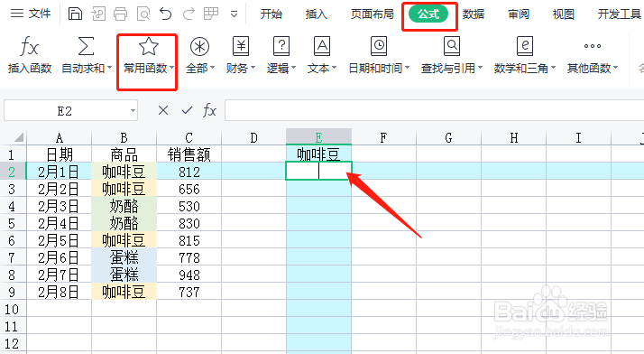This screenshot has width=644, height=354.
Task: Click the 商品 header cell
Action: point(124,154)
